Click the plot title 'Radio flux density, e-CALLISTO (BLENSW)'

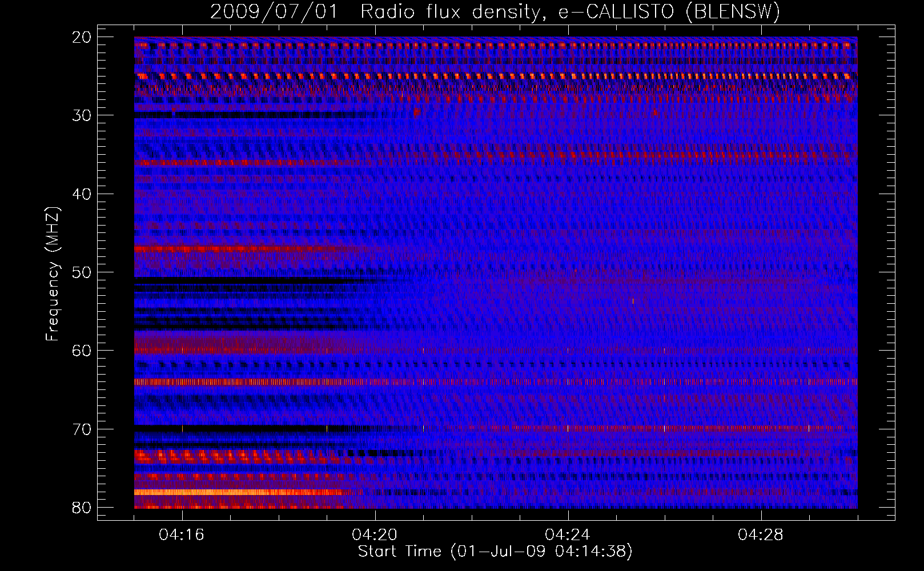(x=570, y=12)
